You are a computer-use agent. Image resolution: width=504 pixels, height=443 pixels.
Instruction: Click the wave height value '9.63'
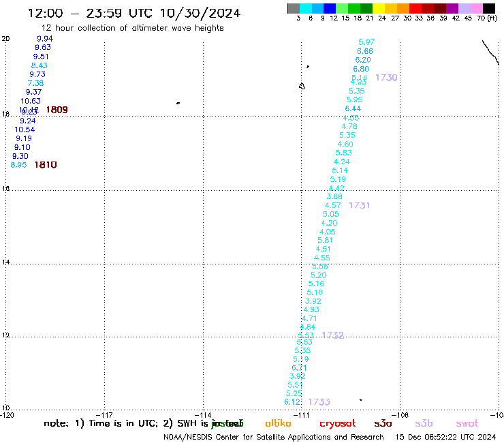tap(43, 47)
